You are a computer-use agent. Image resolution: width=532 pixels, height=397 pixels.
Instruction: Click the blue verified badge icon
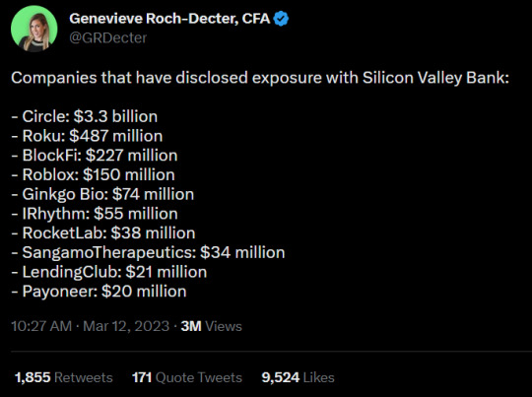[281, 19]
